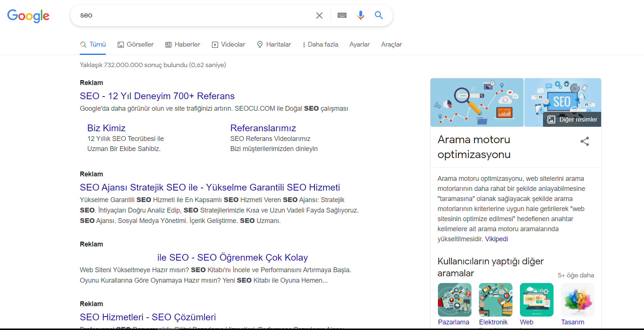This screenshot has height=330, width=644.
Task: Click 'Arama motoru optimizasyonu' panel title
Action: click(x=474, y=147)
